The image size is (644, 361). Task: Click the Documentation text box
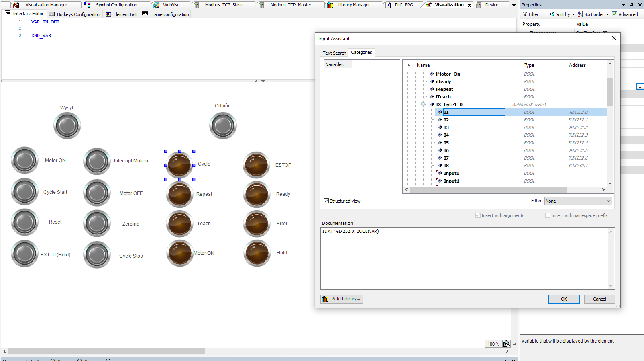[x=467, y=258]
